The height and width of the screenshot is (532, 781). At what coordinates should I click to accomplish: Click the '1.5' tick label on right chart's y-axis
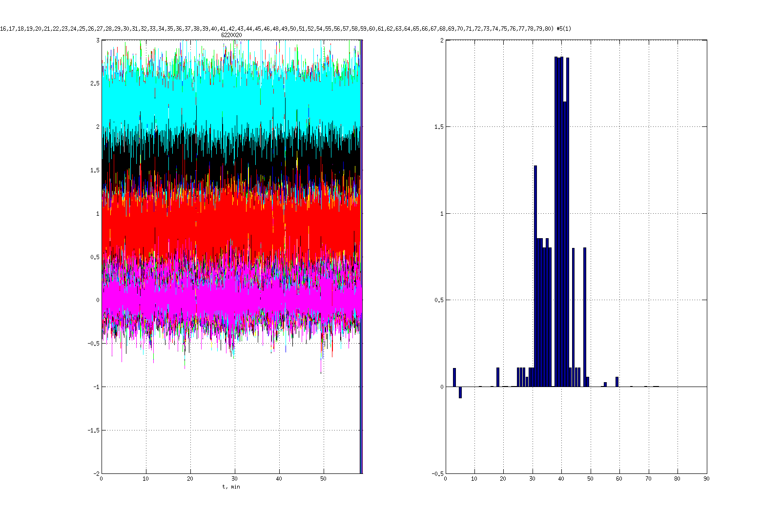pyautogui.click(x=439, y=127)
